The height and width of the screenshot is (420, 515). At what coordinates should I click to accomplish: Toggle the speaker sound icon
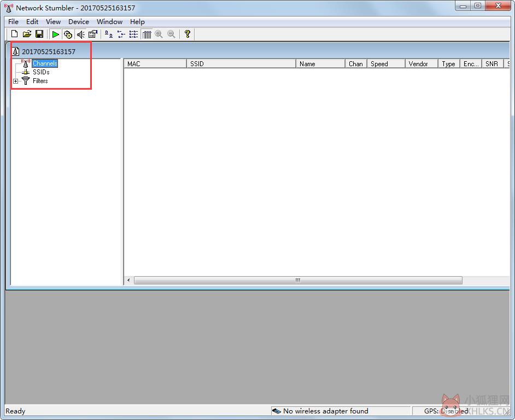[80, 34]
